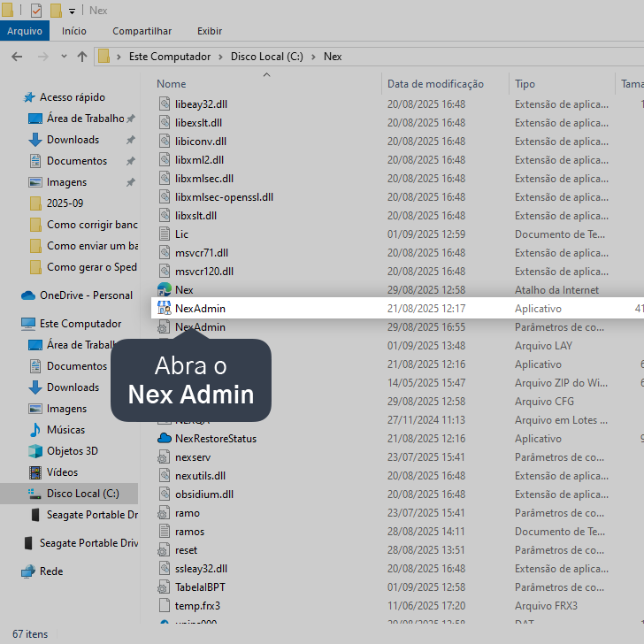Viewport: 644px width, 644px height.
Task: Expand the chevron after Este Computador in path
Action: 220,57
